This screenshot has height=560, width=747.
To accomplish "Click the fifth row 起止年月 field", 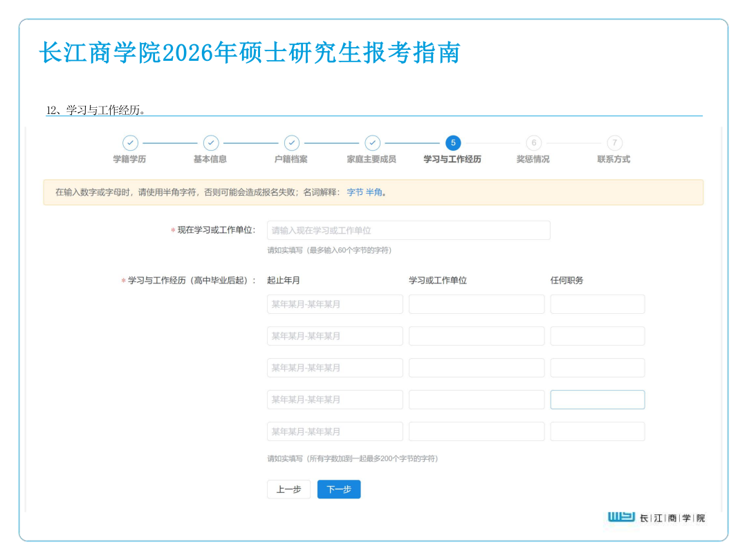I will click(x=335, y=431).
